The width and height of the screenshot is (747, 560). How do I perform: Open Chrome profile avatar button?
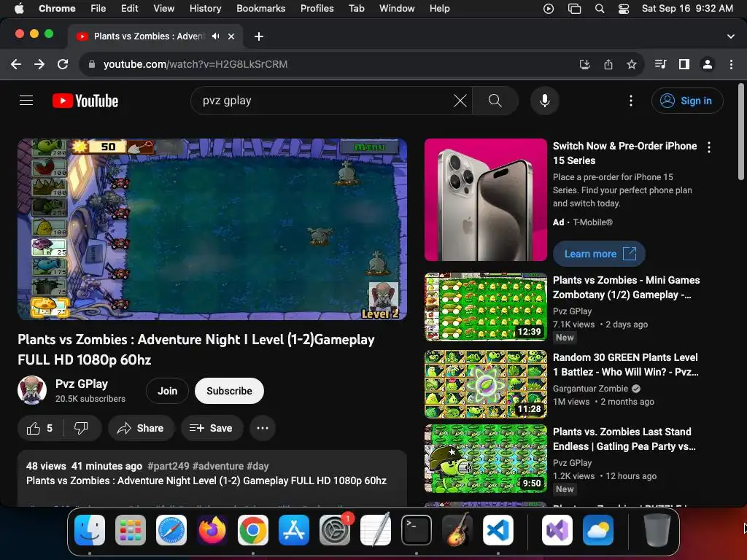(x=708, y=64)
